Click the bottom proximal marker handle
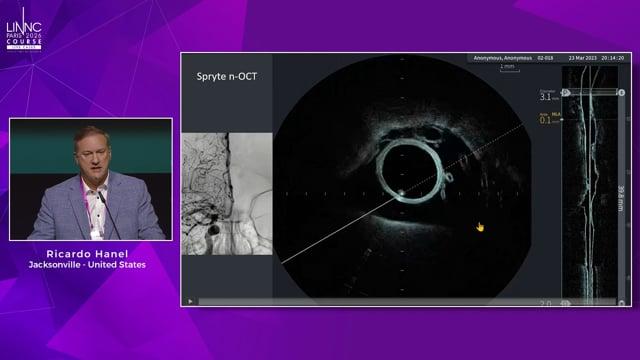Image resolution: width=640 pixels, height=360 pixels. pyautogui.click(x=566, y=303)
